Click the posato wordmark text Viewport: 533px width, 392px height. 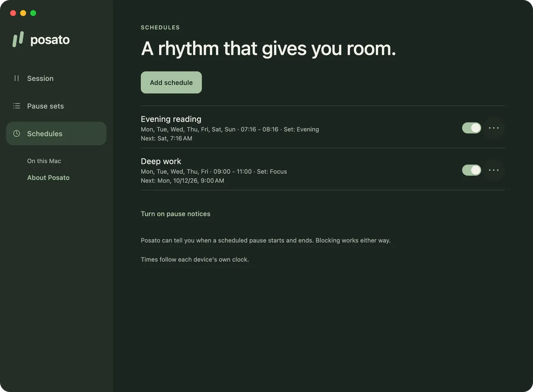click(x=50, y=40)
